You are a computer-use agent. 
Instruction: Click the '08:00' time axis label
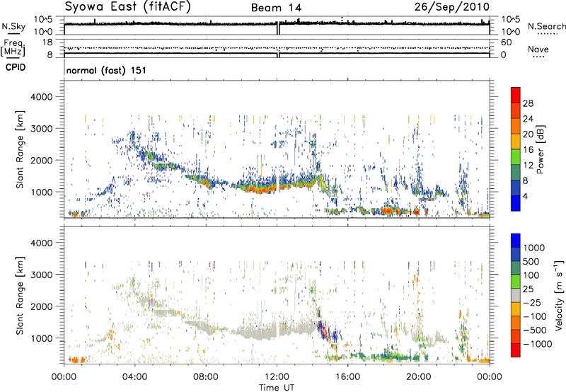(206, 377)
